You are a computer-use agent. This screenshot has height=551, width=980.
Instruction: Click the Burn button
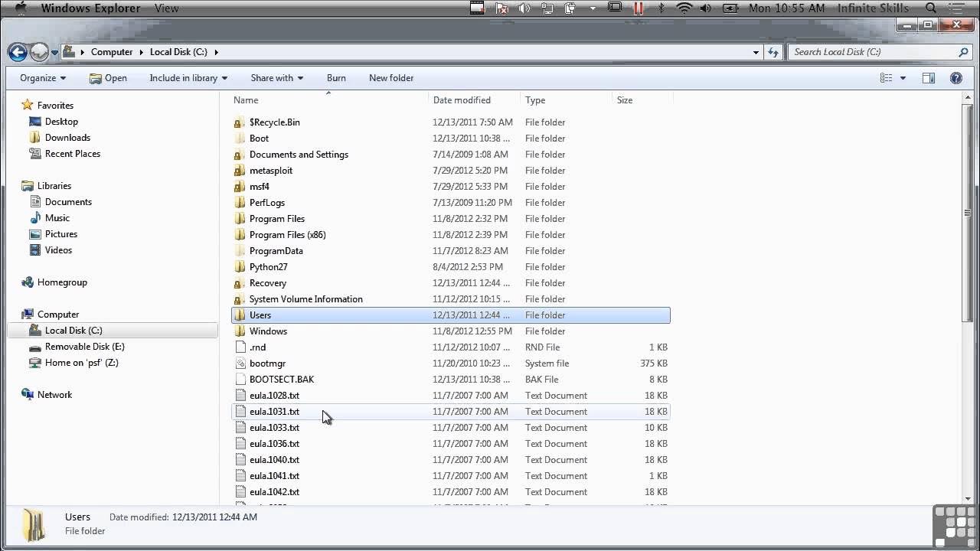(336, 78)
